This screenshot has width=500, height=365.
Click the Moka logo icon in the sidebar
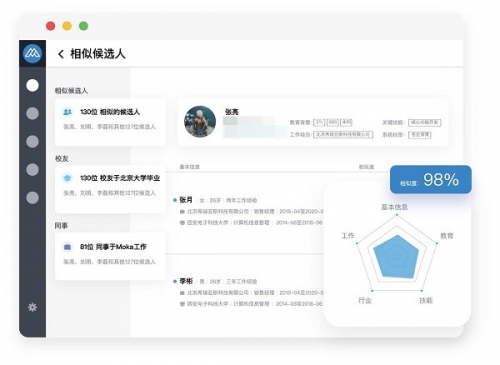pyautogui.click(x=32, y=53)
